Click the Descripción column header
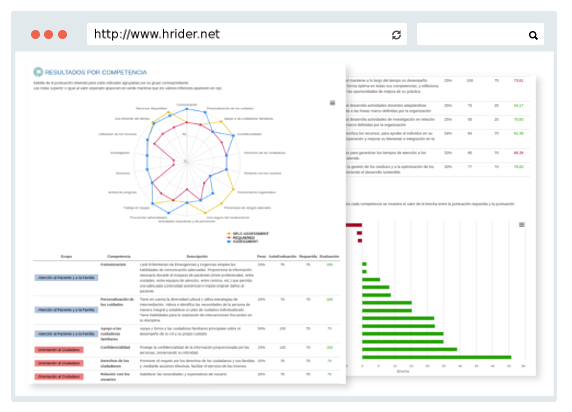572x412 pixels. click(197, 257)
